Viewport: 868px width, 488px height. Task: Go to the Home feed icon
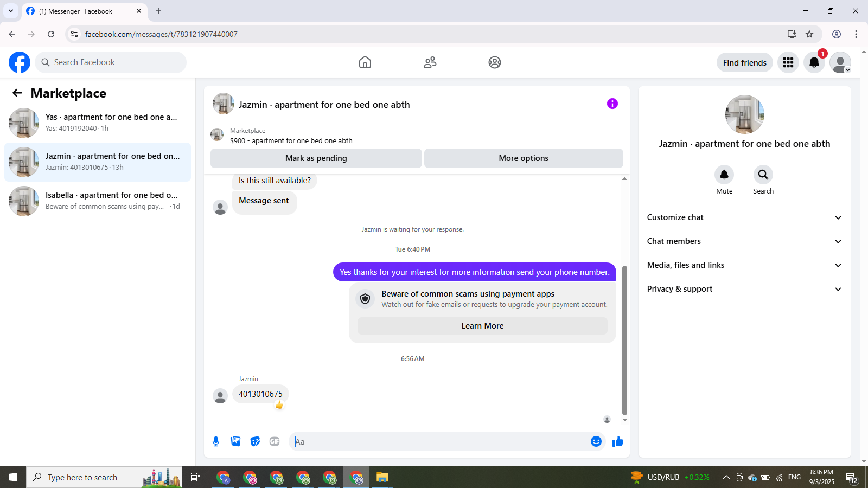tap(365, 62)
